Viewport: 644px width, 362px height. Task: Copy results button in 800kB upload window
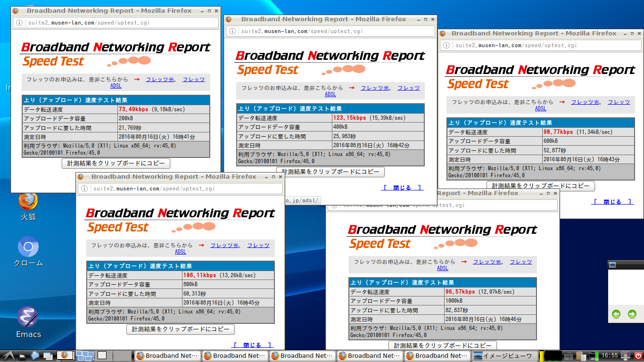tap(180, 329)
